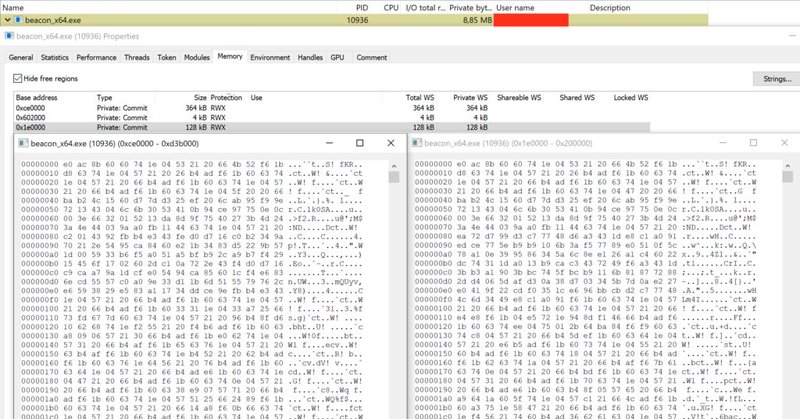800x419 pixels.
Task: Select the beacon_x64.exe process row
Action: [354, 20]
